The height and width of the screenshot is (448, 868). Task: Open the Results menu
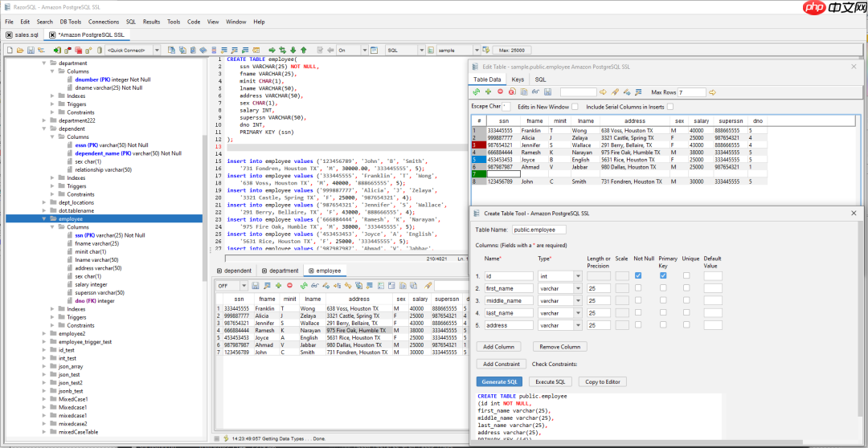151,22
